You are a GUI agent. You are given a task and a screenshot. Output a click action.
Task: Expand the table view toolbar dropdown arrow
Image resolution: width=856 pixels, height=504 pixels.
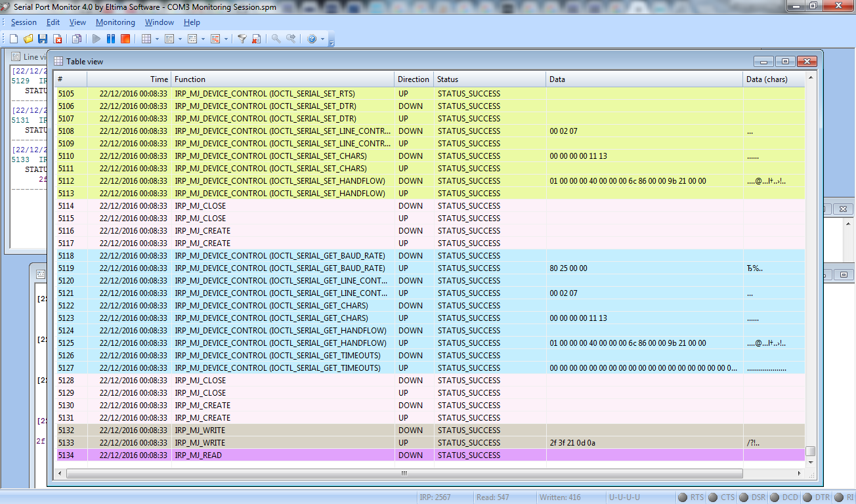(x=158, y=39)
